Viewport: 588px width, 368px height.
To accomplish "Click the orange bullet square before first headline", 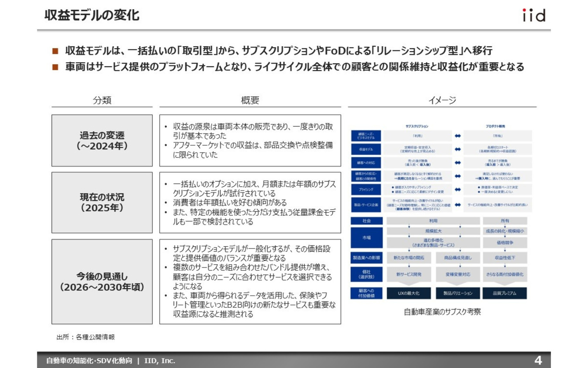I will [54, 51].
